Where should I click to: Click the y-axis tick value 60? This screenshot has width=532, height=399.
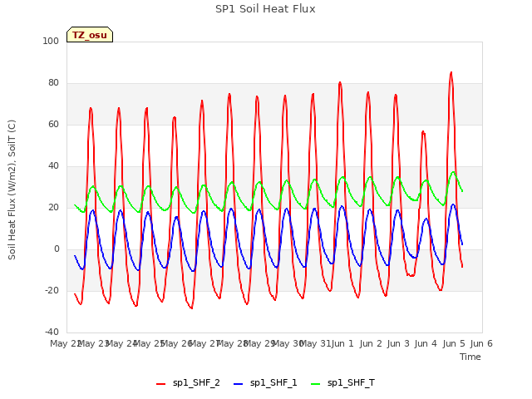coord(53,124)
